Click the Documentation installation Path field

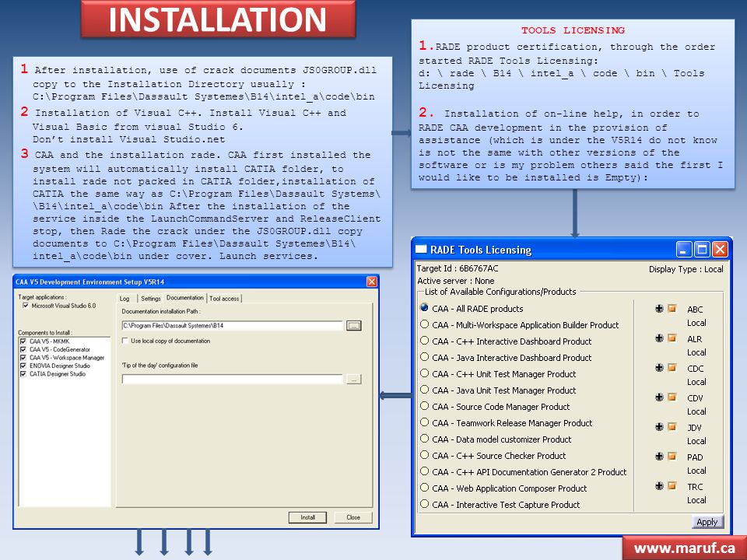[x=233, y=326]
